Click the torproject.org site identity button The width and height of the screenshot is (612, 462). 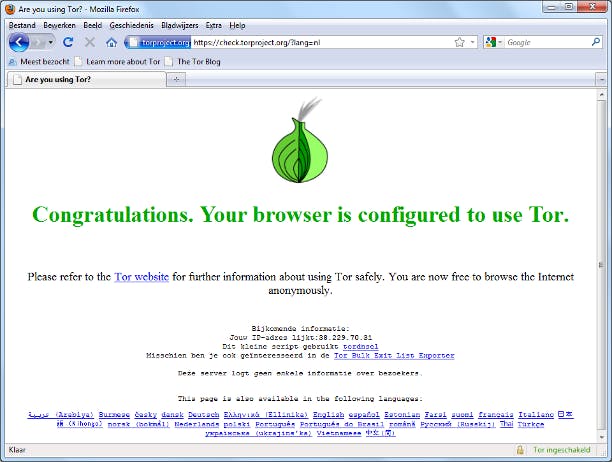point(159,42)
